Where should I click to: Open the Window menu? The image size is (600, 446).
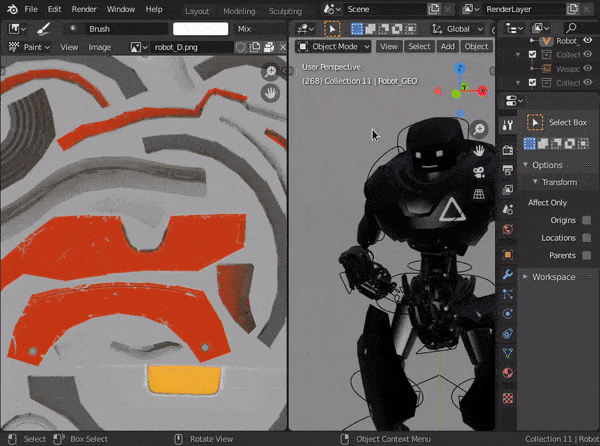(121, 9)
